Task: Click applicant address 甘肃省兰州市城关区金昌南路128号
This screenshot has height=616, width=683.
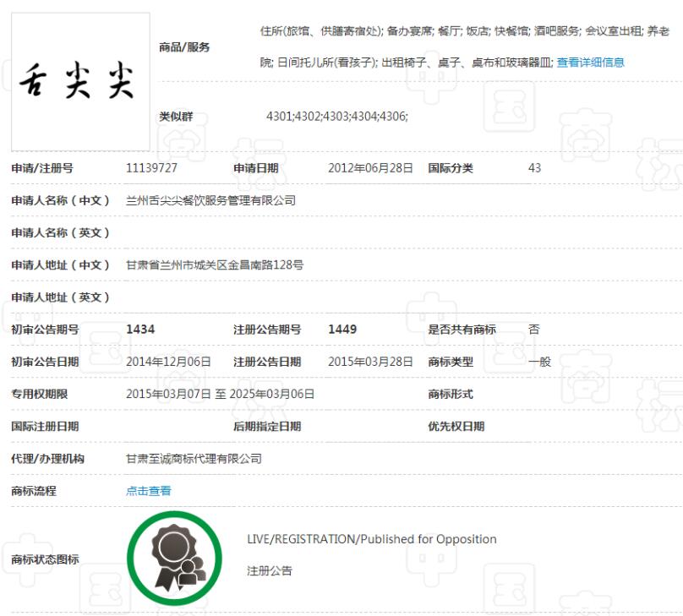Action: 214,264
